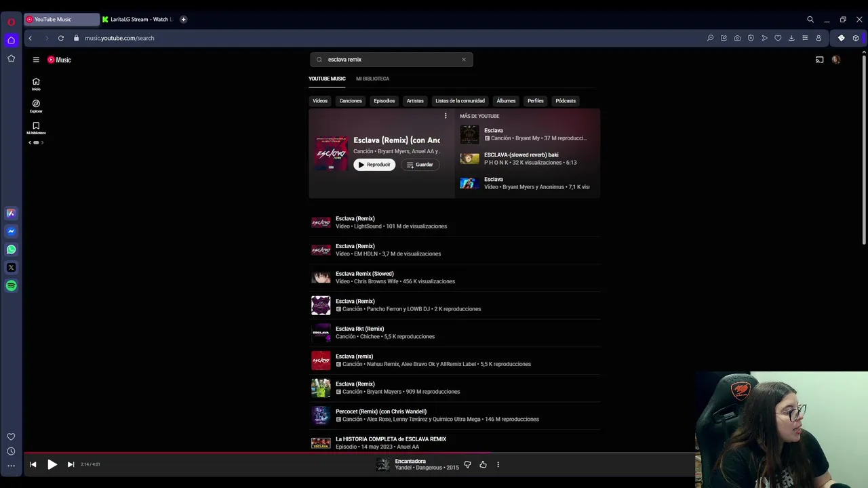Dislike the song Encantadora
The height and width of the screenshot is (488, 868).
pyautogui.click(x=467, y=464)
